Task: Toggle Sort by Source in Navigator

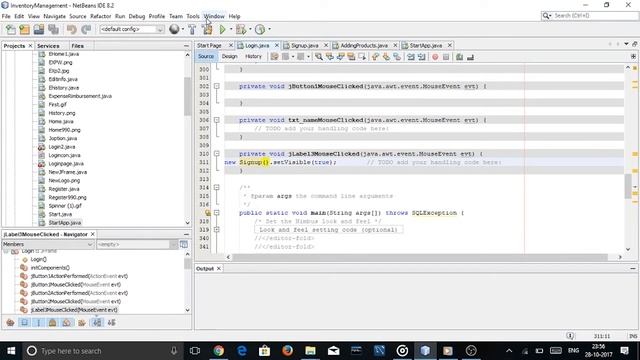Action: (111, 323)
